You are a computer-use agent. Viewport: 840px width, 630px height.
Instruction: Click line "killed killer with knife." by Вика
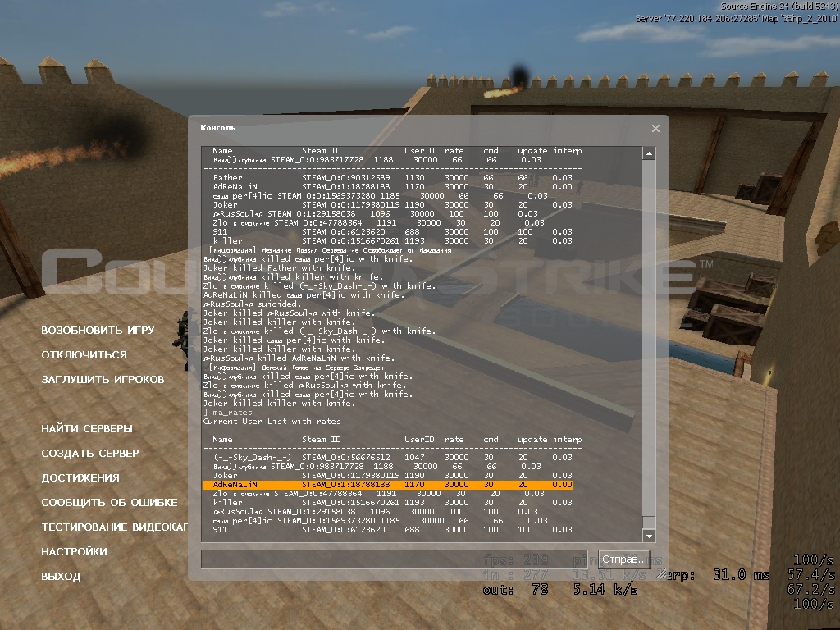point(293,277)
